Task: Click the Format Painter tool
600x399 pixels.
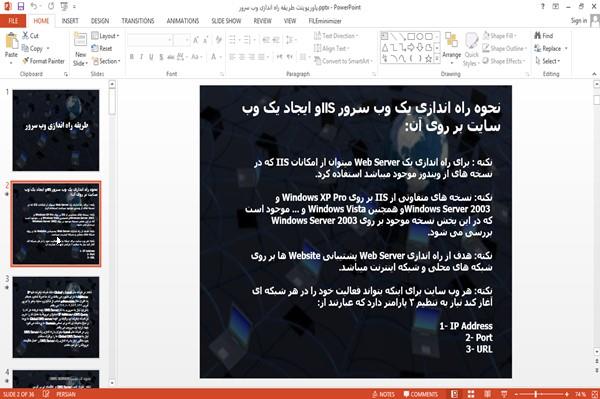Action: [43, 61]
